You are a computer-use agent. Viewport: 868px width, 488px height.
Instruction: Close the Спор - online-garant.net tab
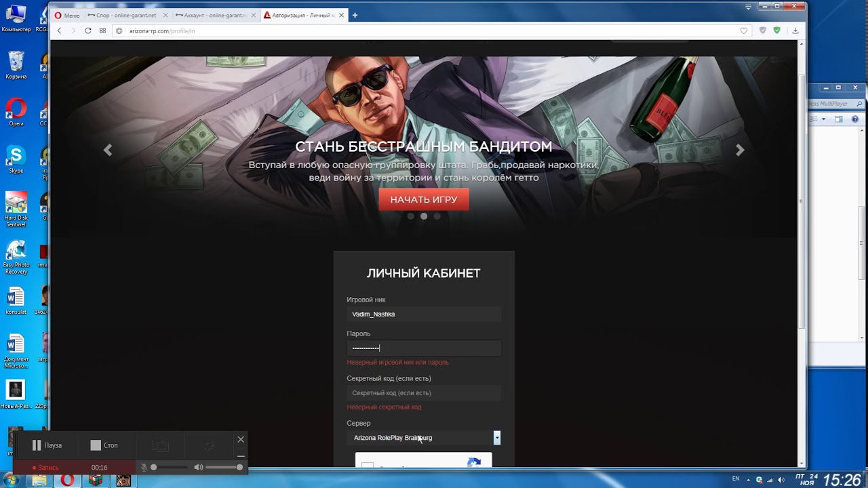click(165, 15)
